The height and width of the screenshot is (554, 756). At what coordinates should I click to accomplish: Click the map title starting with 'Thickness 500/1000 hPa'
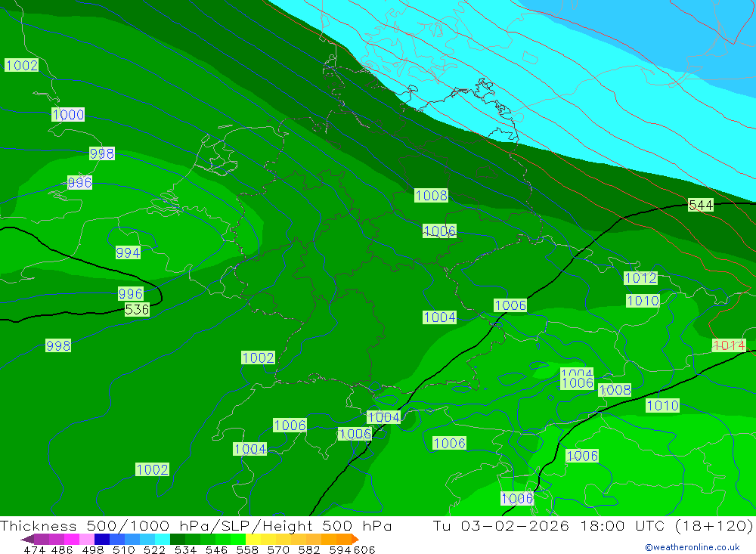196,525
